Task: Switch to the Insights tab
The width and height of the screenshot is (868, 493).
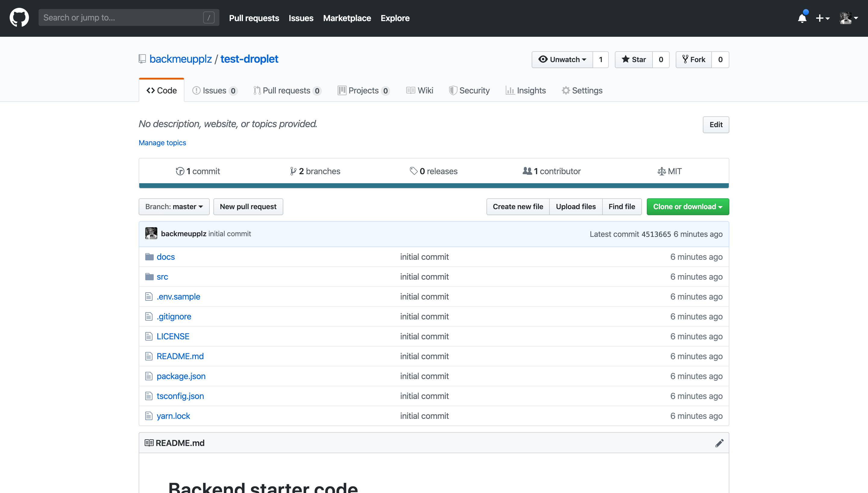Action: (526, 90)
